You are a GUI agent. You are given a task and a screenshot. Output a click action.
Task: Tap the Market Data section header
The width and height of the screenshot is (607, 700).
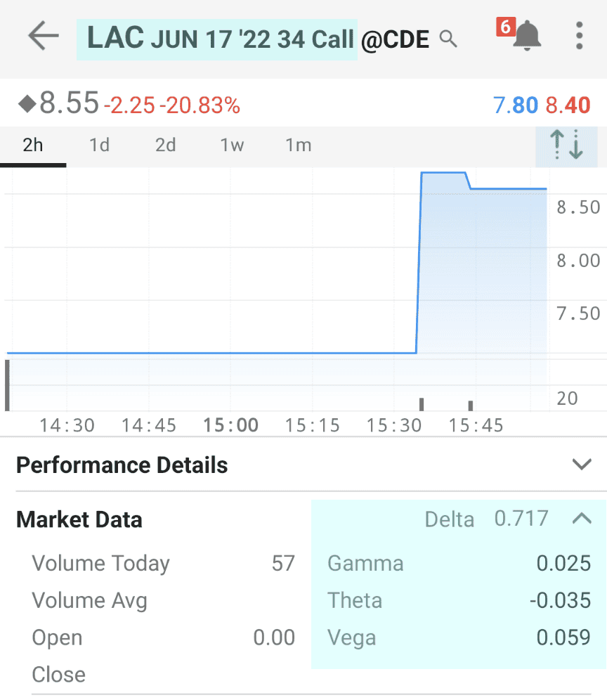(x=79, y=519)
